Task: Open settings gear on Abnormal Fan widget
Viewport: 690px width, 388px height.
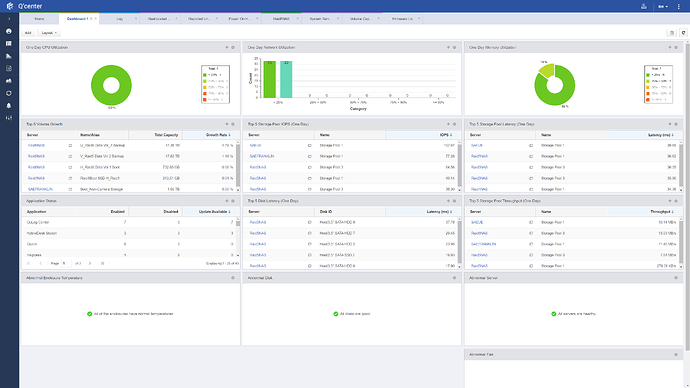Action: (676, 355)
